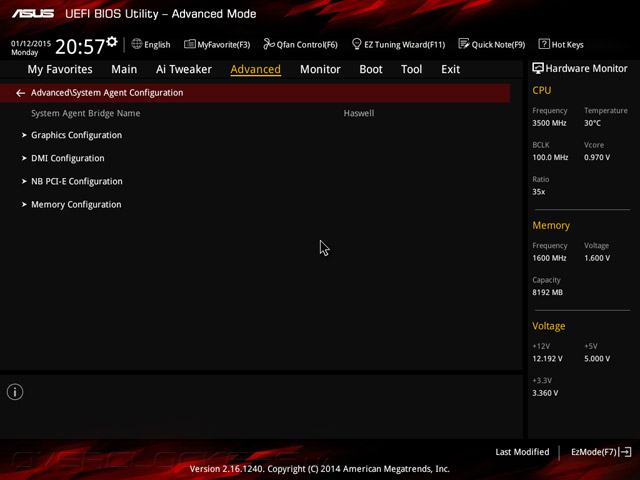Click the EzMode exit arrow icon
Screen dimensions: 640x480
tap(625, 452)
